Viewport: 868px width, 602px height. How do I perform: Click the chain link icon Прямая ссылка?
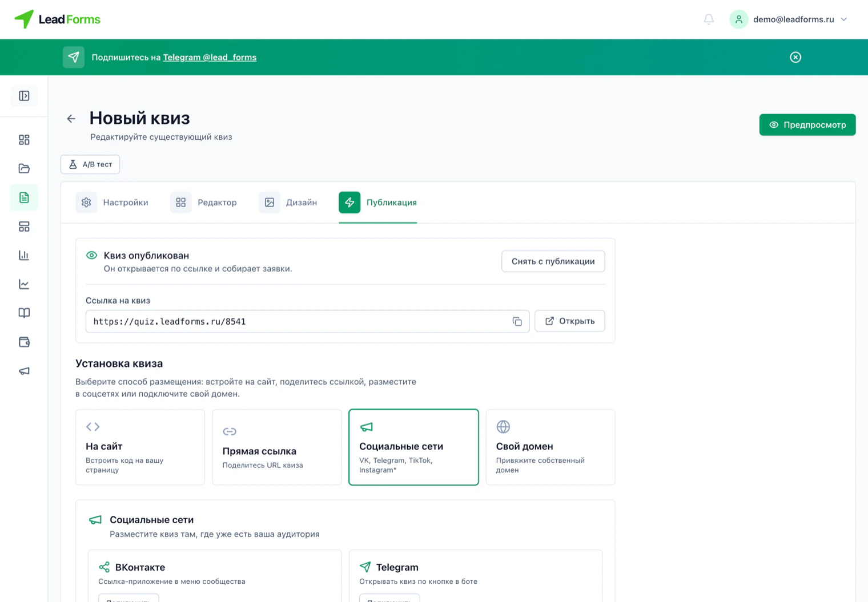pos(230,431)
